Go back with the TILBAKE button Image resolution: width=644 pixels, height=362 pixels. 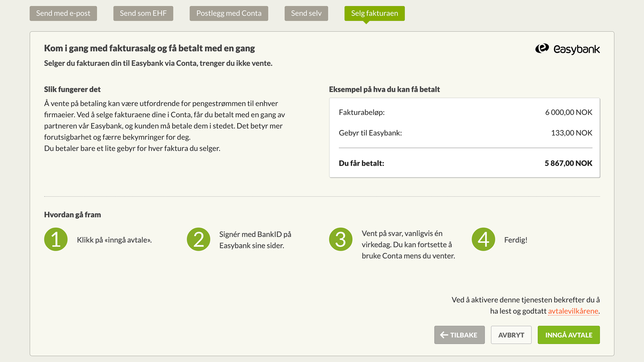point(460,335)
